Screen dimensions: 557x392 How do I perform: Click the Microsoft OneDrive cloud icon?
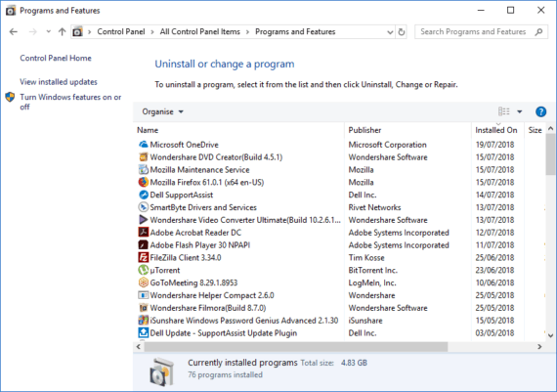pyautogui.click(x=143, y=145)
